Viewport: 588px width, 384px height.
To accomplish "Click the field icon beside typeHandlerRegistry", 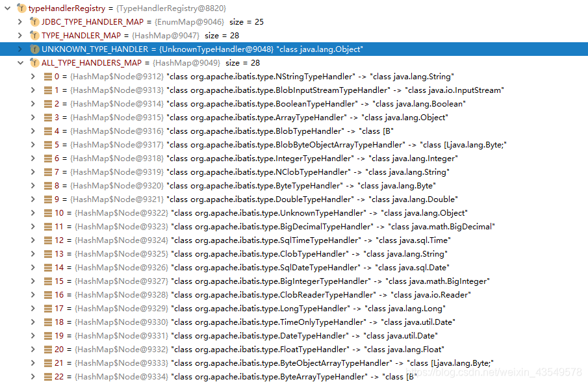I will tap(21, 8).
